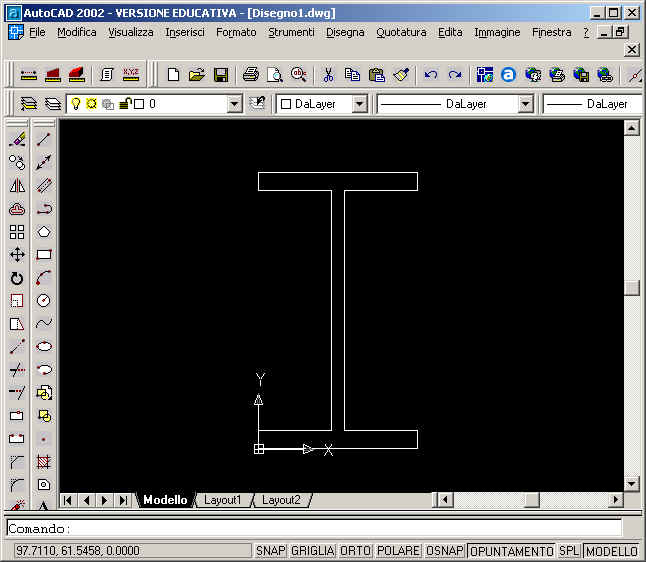Click the Scale tool

(x=17, y=301)
